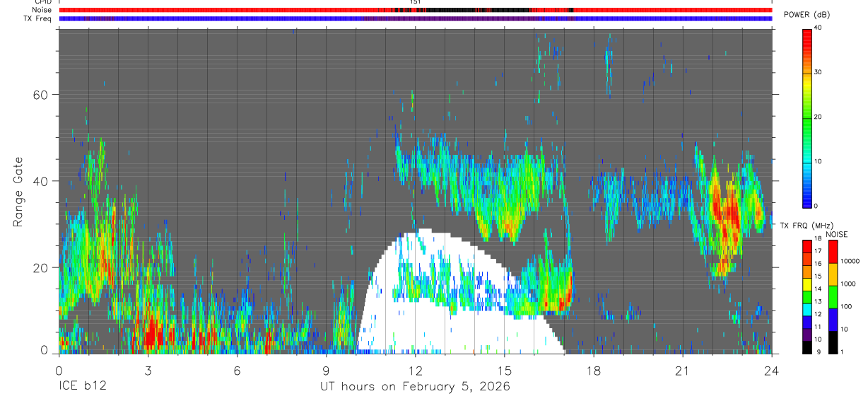The width and height of the screenshot is (868, 401).
Task: Select the "NOISE" legend title
Action: point(837,234)
